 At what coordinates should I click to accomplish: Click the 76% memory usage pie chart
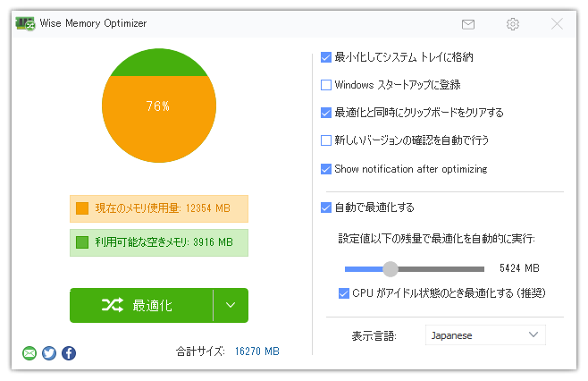[x=159, y=106]
